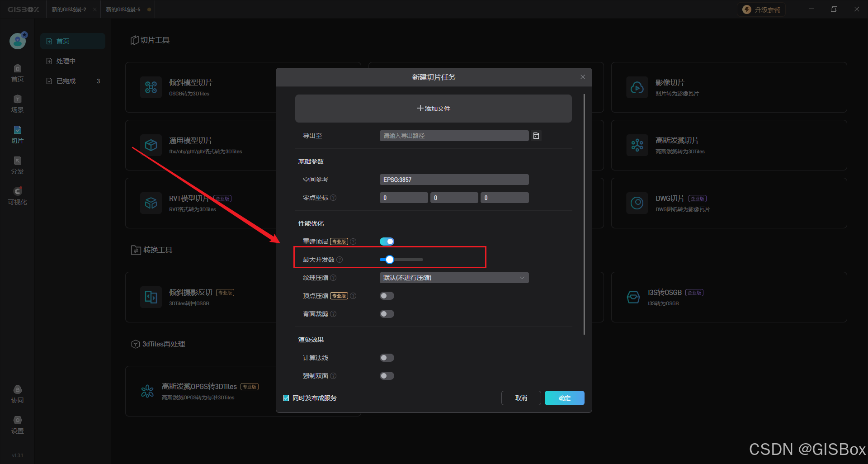Click 倾斜摄影反切 icon
868x464 pixels.
point(151,297)
